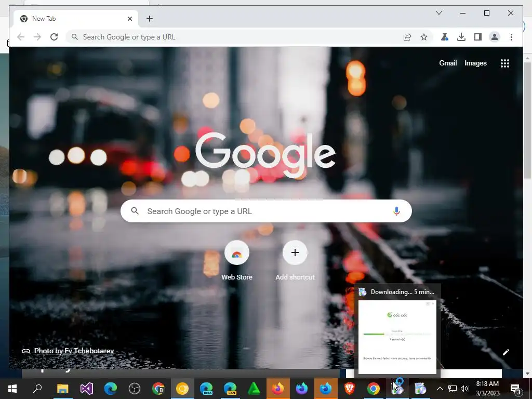Close the New Tab tab
This screenshot has width=532, height=399.
[130, 19]
